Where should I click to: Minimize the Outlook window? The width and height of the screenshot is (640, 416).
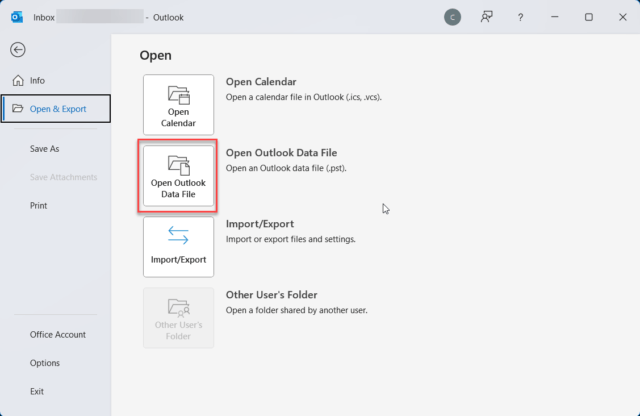point(554,17)
